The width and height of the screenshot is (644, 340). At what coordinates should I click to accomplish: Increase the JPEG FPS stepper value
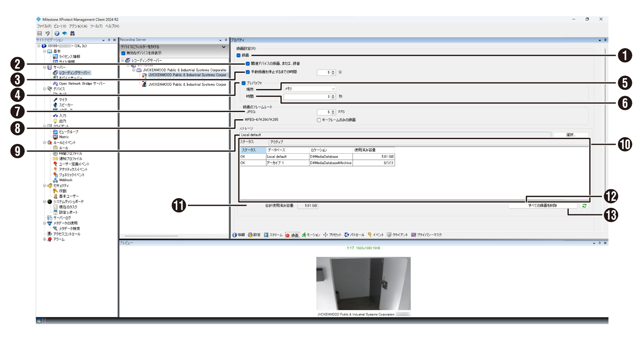(x=333, y=111)
